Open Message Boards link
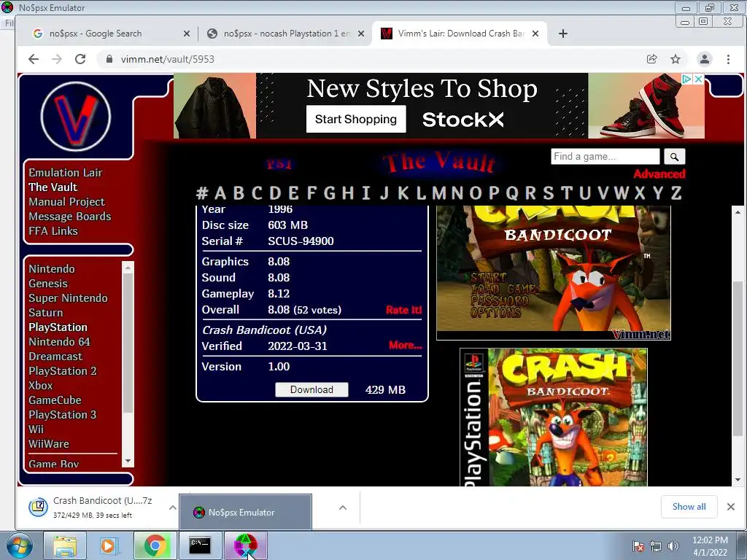Image resolution: width=747 pixels, height=560 pixels. 69,216
